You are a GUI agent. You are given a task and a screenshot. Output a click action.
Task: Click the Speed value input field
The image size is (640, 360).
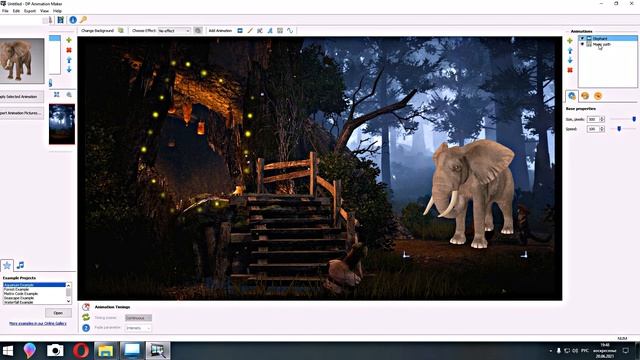pyautogui.click(x=593, y=129)
